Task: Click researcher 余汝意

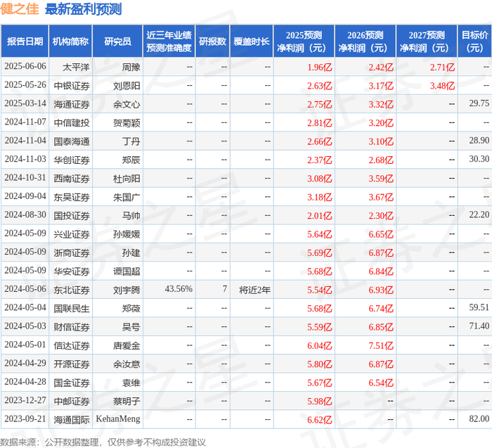Action: click(x=127, y=364)
